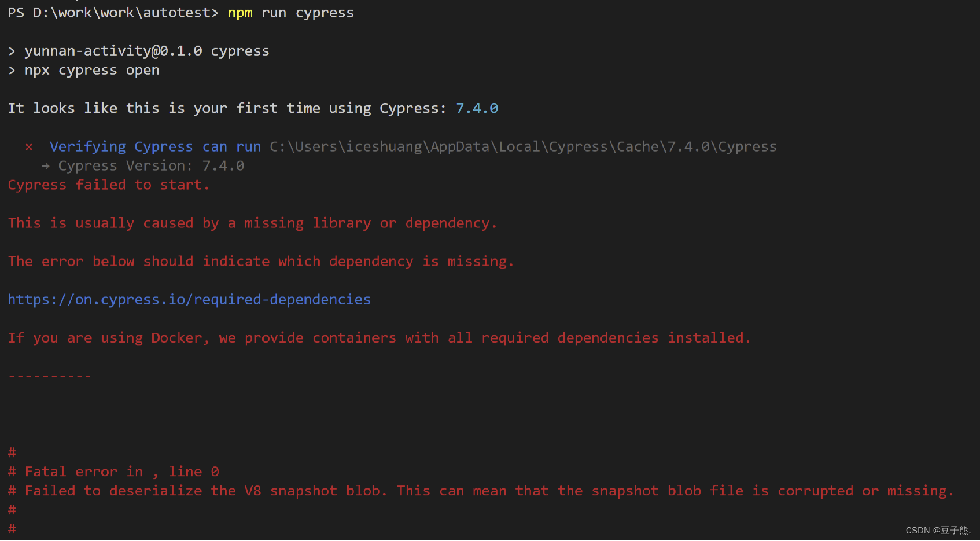This screenshot has width=980, height=541.
Task: Click the arrow before Cypress Version
Action: point(46,166)
